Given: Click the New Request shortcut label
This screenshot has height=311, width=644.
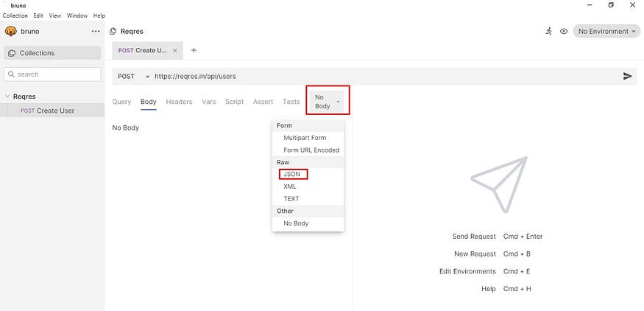Looking at the screenshot, I should 475,254.
